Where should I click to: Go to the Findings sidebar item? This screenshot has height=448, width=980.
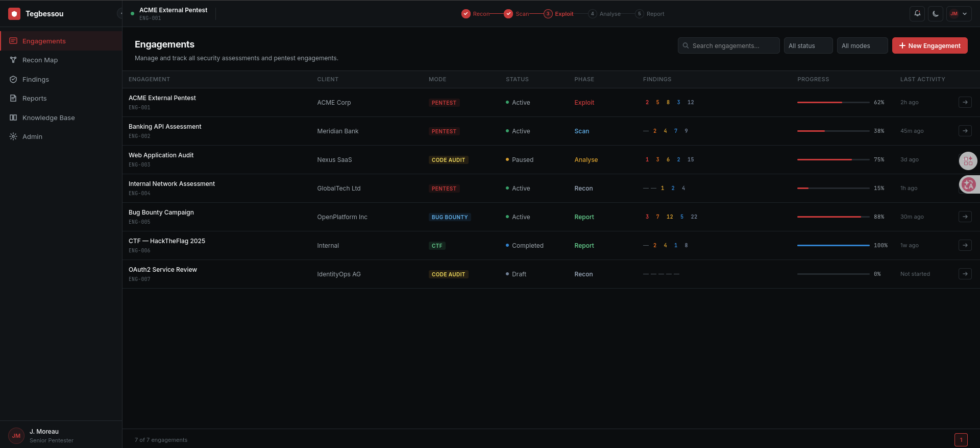61,79
